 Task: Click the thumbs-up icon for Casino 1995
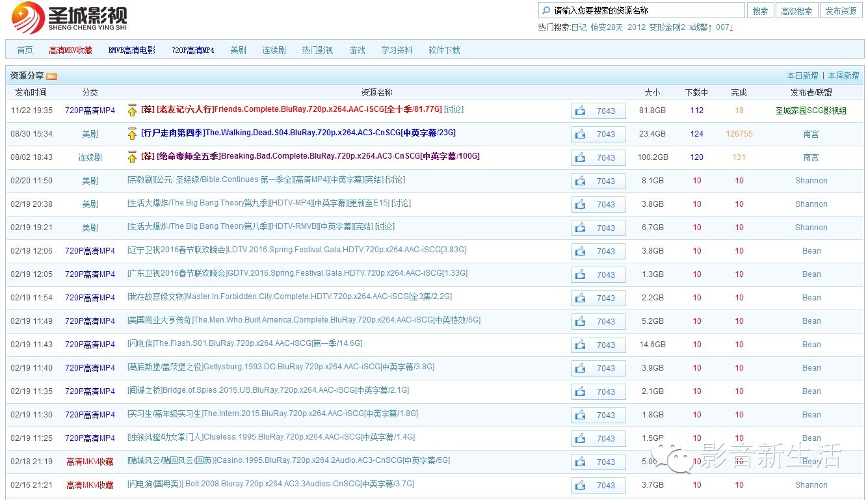click(x=580, y=462)
